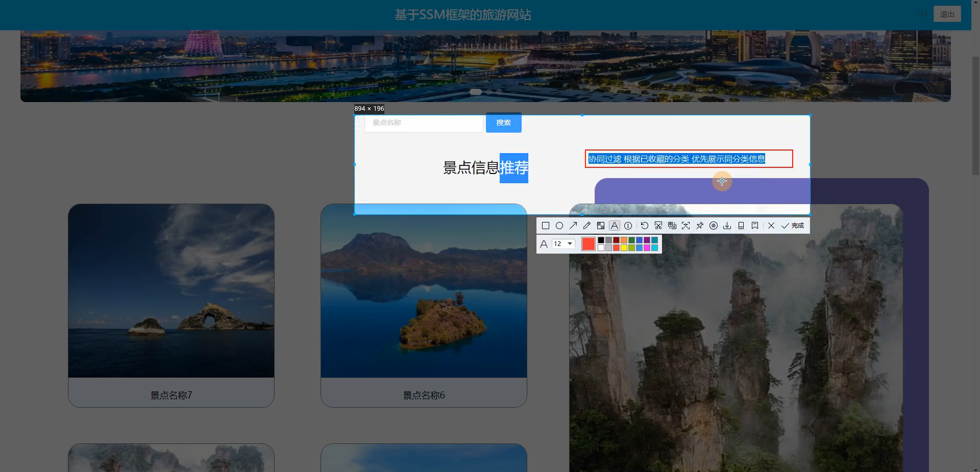Click the bookmark collect icon
This screenshot has height=472, width=980.
755,226
